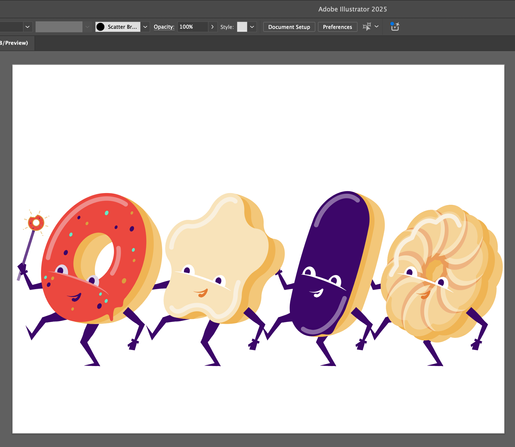This screenshot has height=447, width=515.
Task: Open the Preferences dialog
Action: [337, 27]
